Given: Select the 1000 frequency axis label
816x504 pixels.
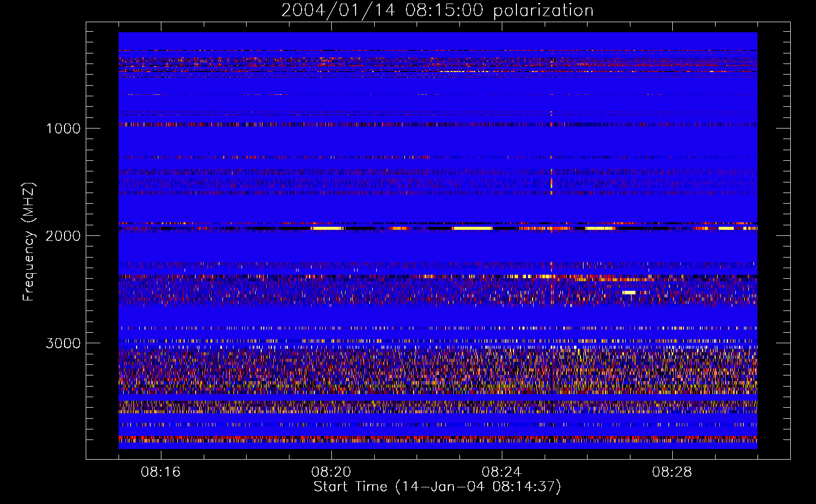Looking at the screenshot, I should point(63,129).
